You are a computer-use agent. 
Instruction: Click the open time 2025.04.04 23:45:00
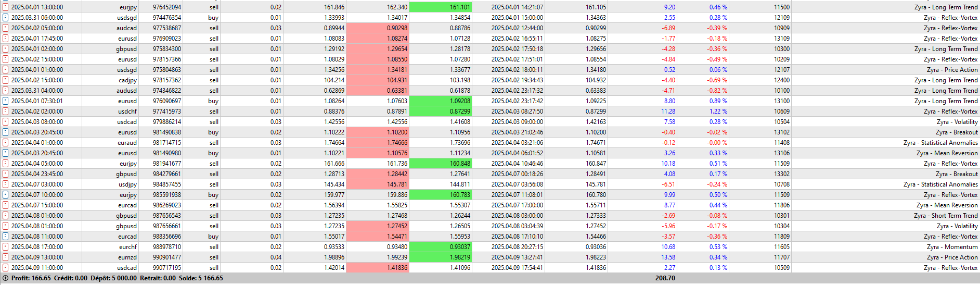(37, 174)
